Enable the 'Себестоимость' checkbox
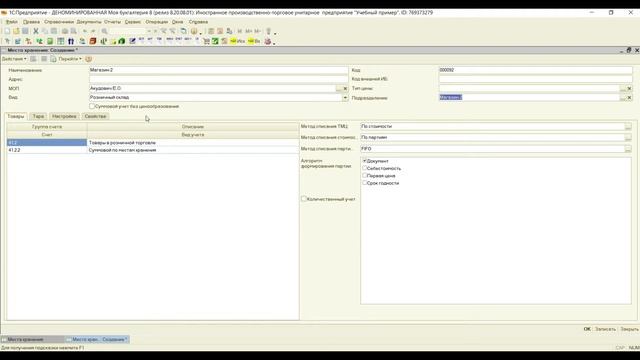This screenshot has height=360, width=640. 364,168
